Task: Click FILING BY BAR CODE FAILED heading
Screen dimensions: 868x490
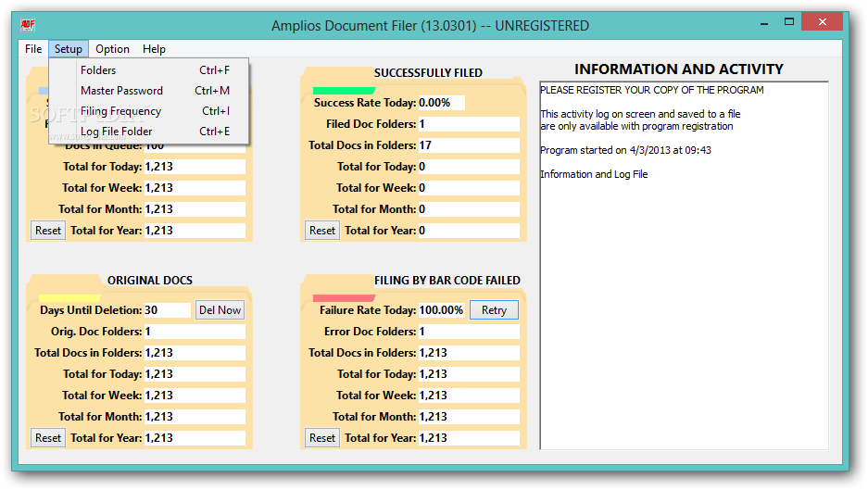Action: (447, 281)
